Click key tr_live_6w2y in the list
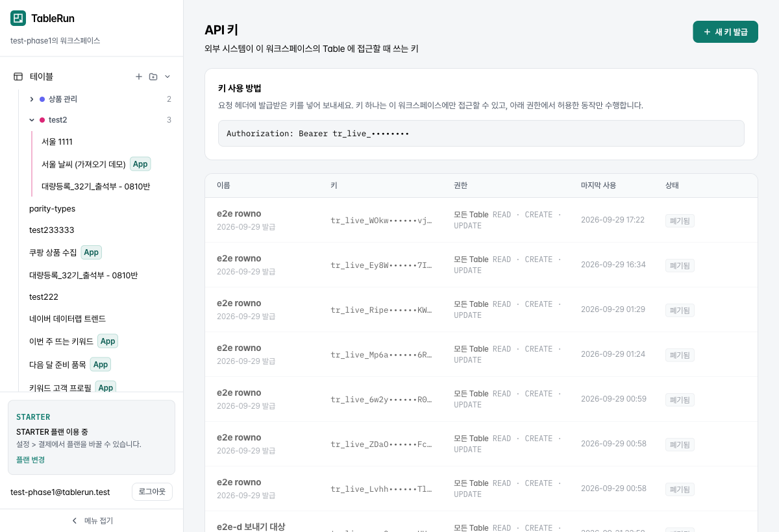 [x=381, y=400]
